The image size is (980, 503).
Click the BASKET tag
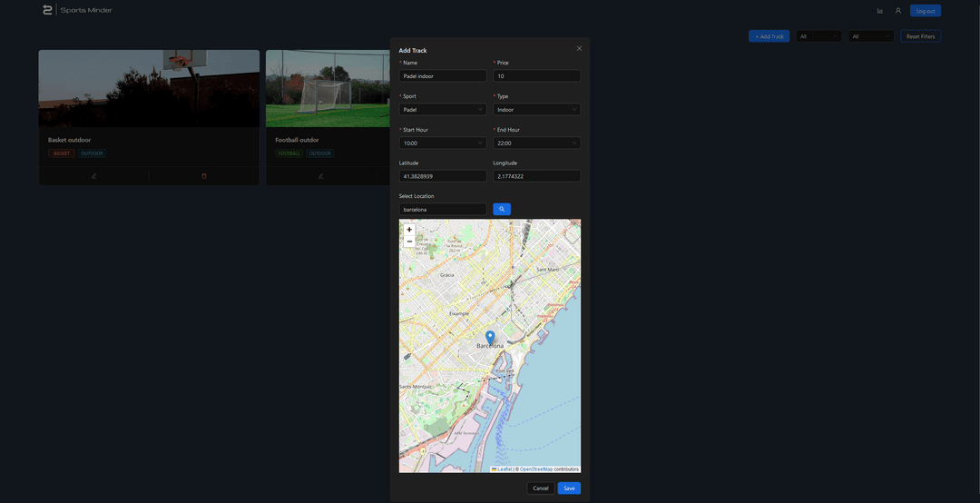point(62,153)
